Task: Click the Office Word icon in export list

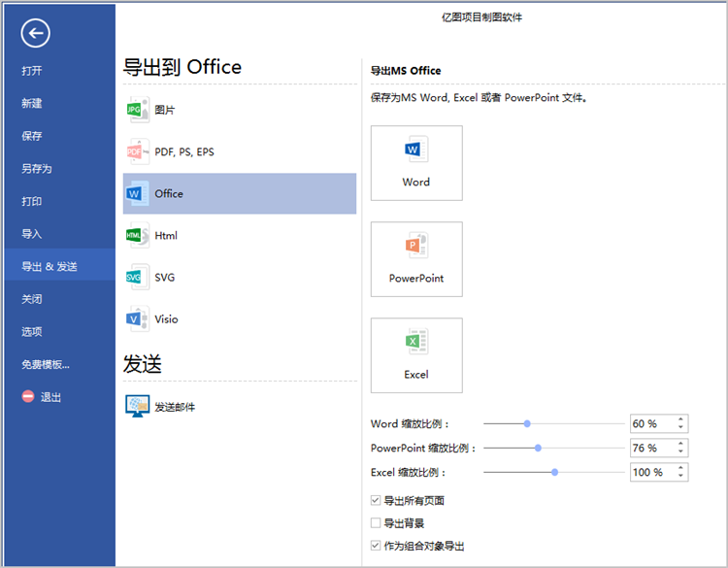Action: click(138, 193)
